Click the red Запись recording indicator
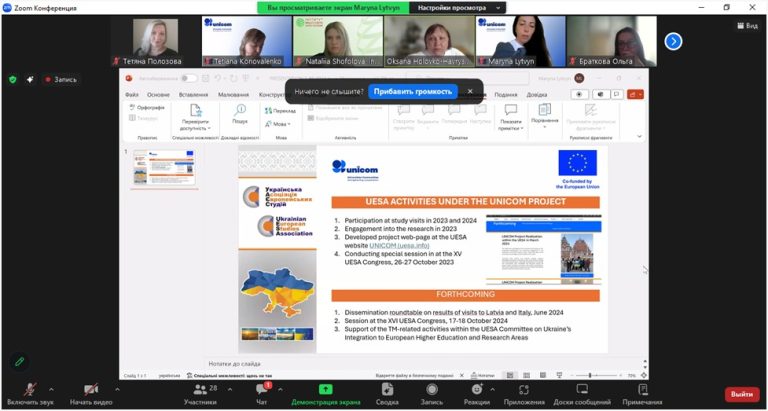This screenshot has width=768, height=411. point(61,79)
